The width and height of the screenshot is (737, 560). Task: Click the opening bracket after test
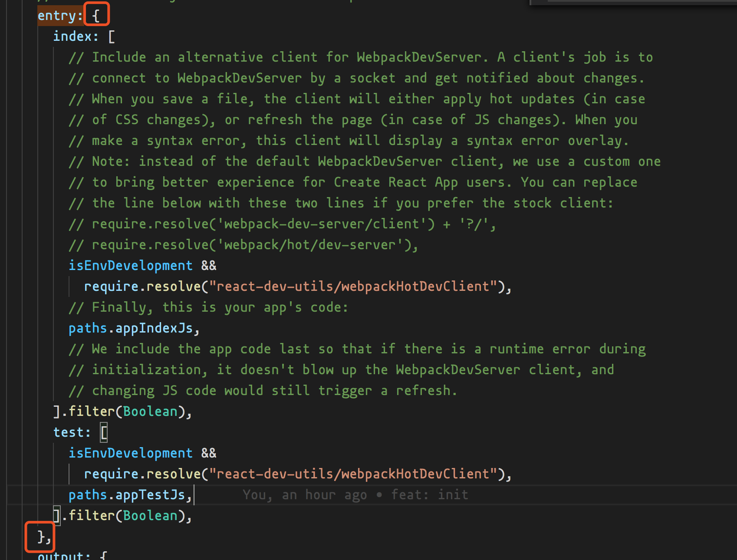pyautogui.click(x=104, y=432)
